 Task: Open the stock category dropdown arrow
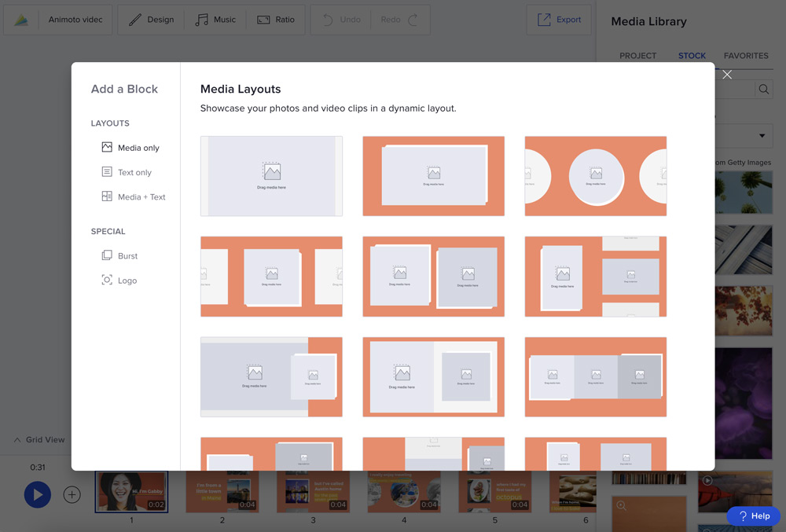click(x=762, y=136)
